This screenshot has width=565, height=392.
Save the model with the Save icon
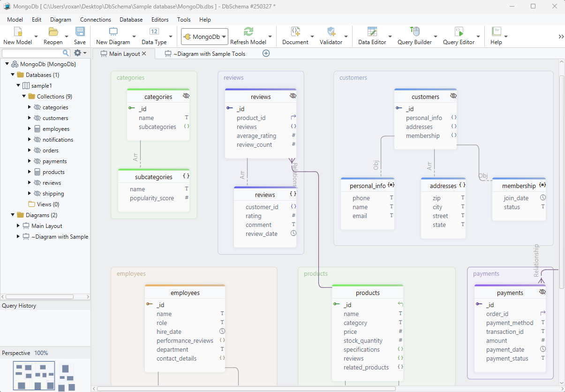pos(80,31)
